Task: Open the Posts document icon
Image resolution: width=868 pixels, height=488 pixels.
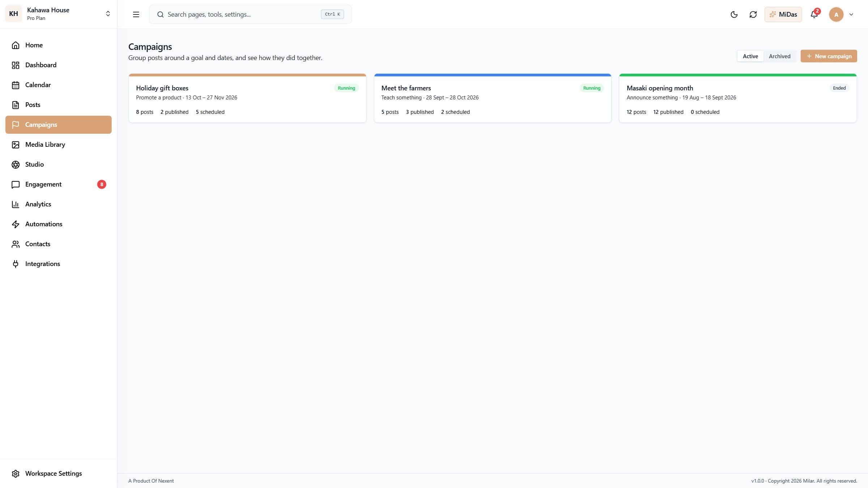Action: pyautogui.click(x=15, y=105)
